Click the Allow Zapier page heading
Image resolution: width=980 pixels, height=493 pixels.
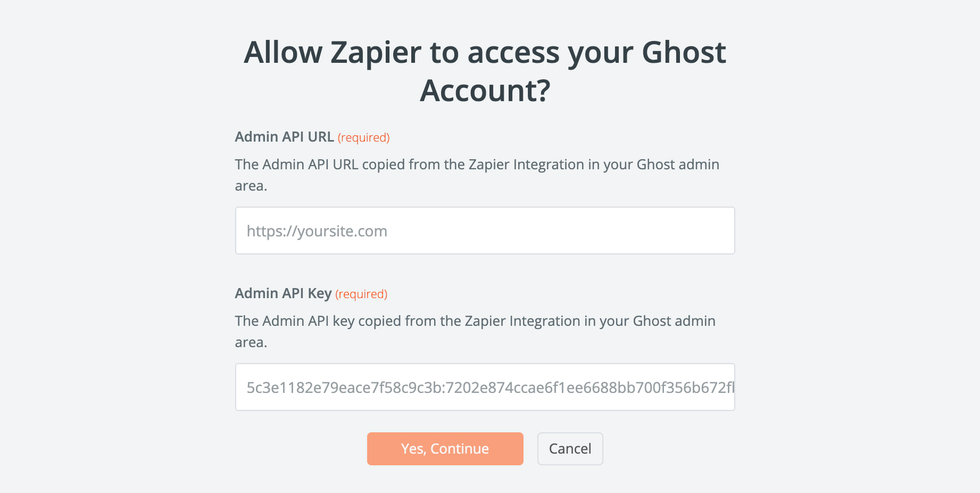click(x=485, y=71)
